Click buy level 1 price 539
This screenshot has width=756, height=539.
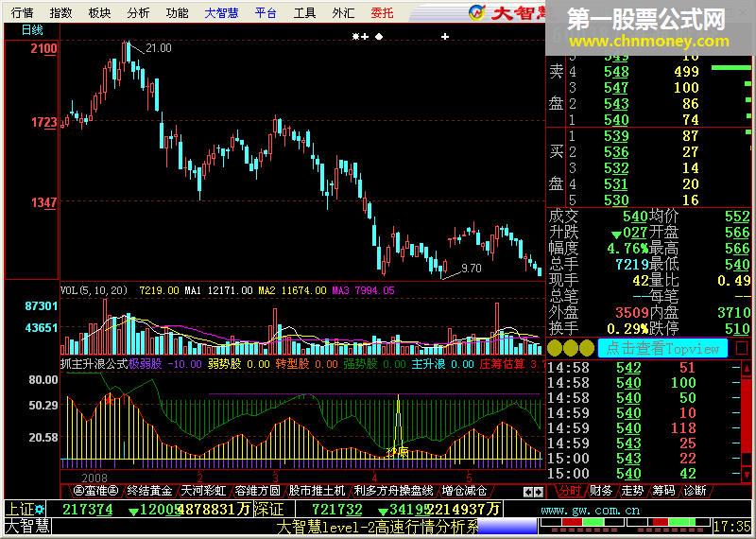(616, 136)
